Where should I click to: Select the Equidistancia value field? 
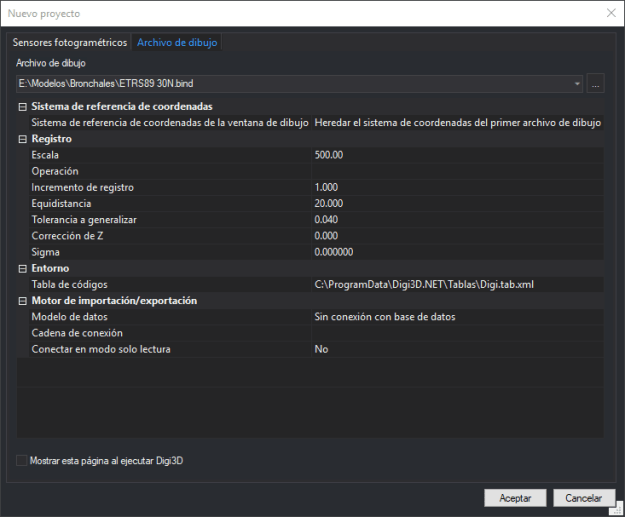click(456, 204)
